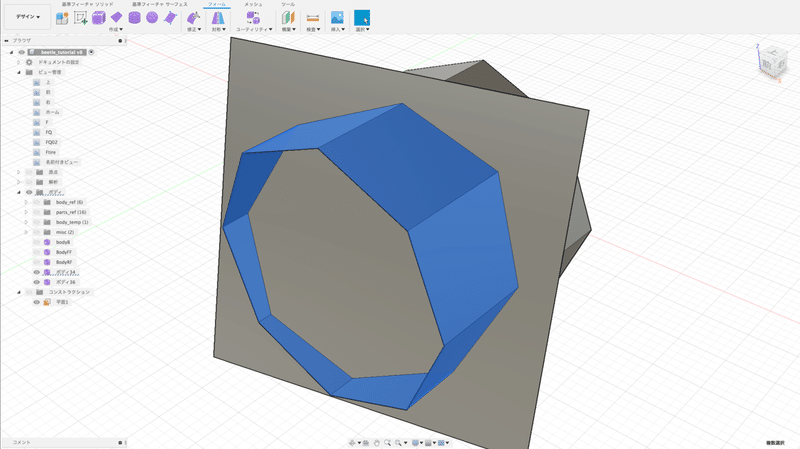Viewport: 800px width, 449px height.
Task: Show the BodyFF body
Action: point(37,252)
